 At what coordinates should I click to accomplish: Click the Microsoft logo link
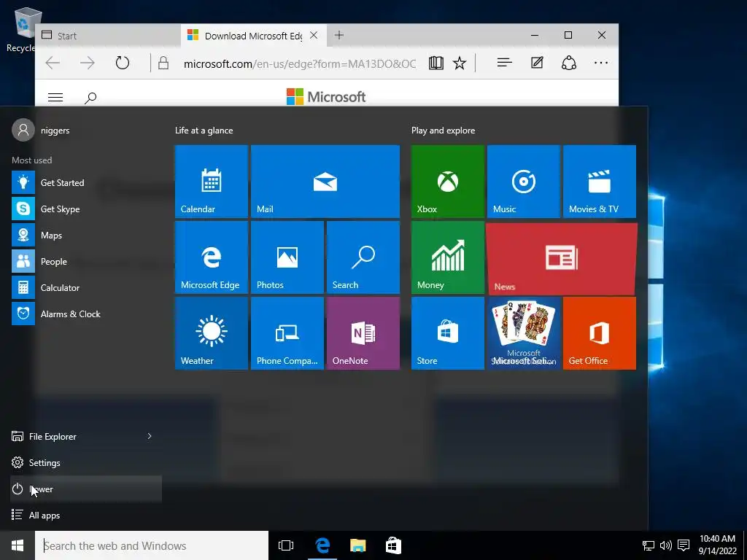coord(326,97)
